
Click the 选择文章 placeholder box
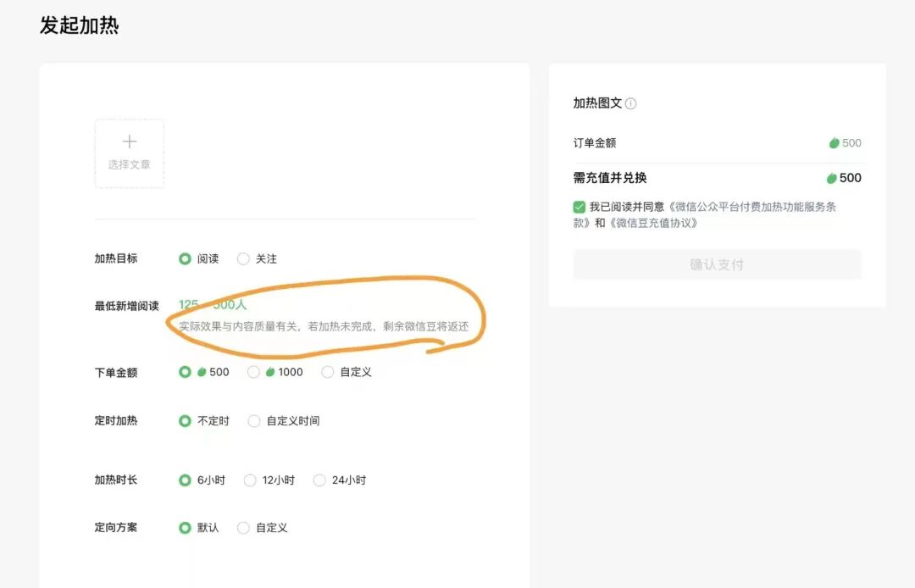click(129, 153)
